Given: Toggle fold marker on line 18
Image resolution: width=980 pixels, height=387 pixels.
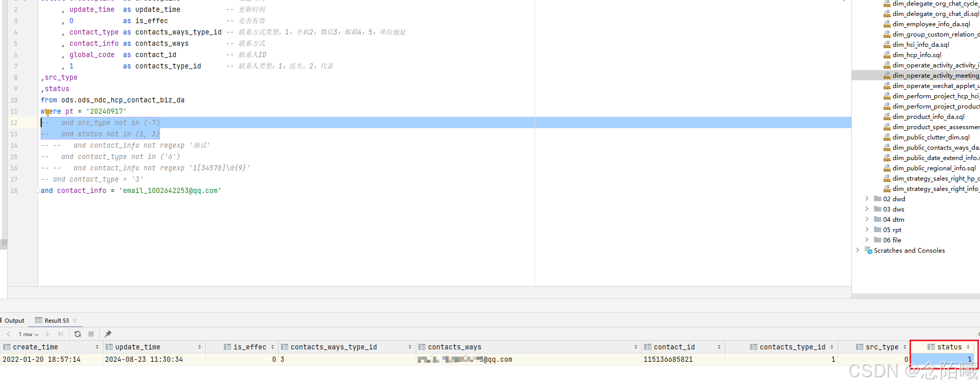Looking at the screenshot, I should tap(38, 190).
